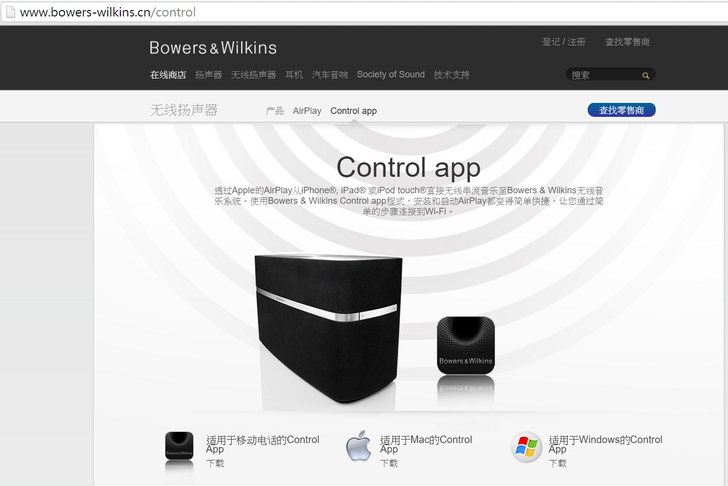Open Society of Sound menu item

[391, 74]
